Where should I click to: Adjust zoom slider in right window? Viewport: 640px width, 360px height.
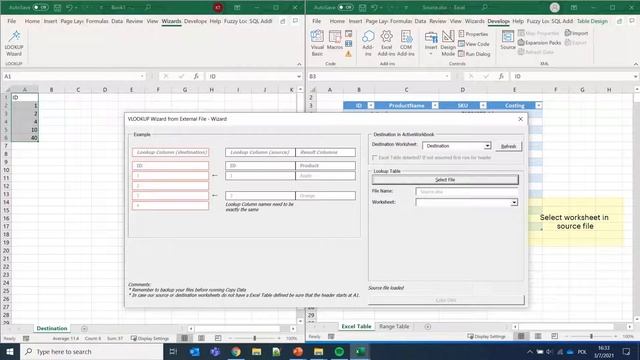point(591,336)
